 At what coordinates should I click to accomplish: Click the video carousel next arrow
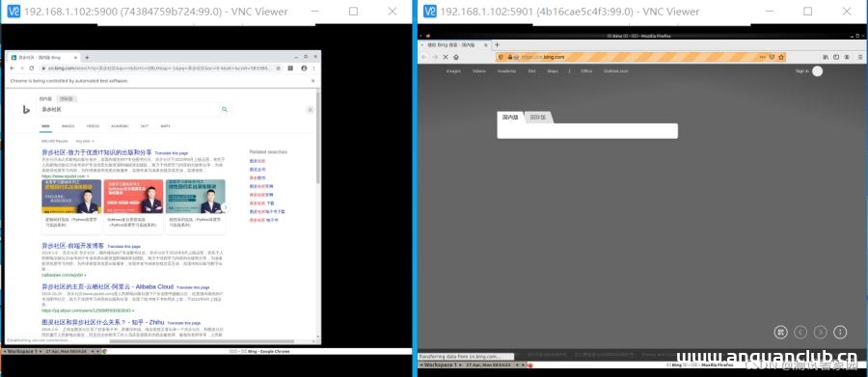pos(225,207)
